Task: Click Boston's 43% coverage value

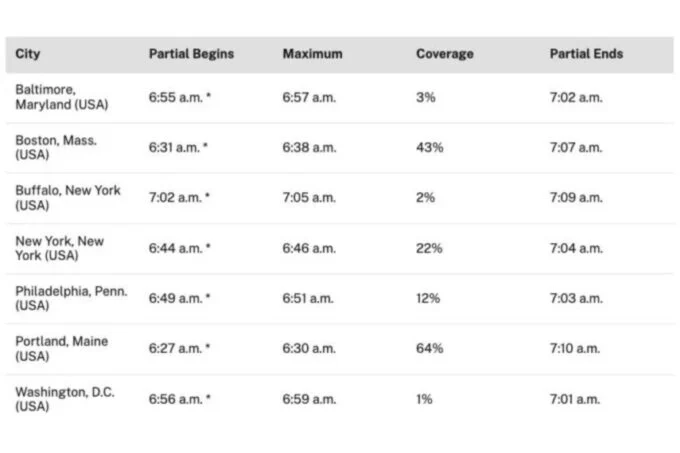Action: point(429,148)
